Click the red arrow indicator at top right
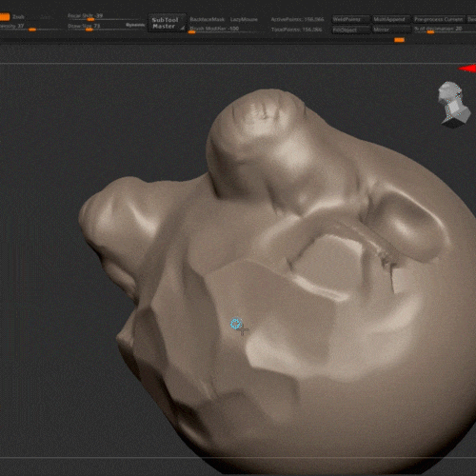 coord(467,69)
